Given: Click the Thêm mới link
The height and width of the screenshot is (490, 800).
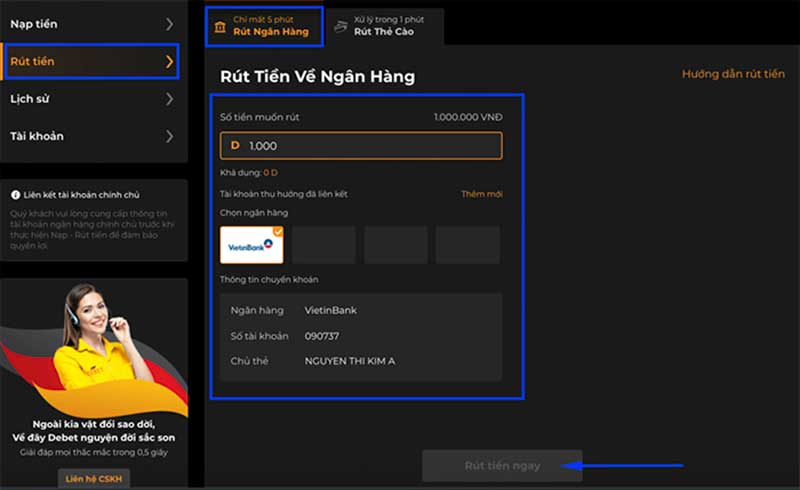Looking at the screenshot, I should click(482, 194).
